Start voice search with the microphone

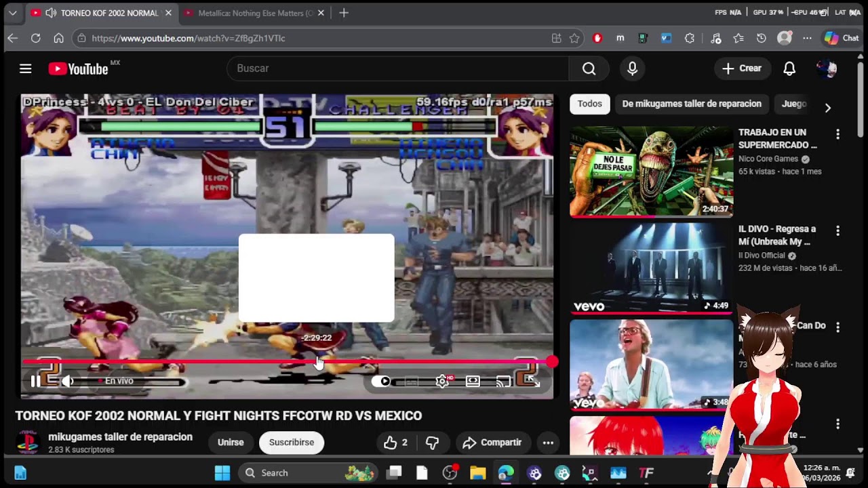(632, 68)
